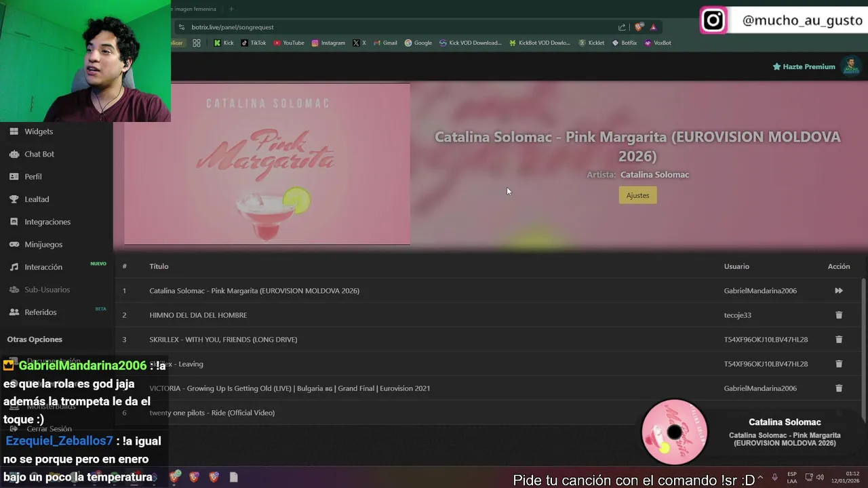Open X bookmark
Image resolution: width=868 pixels, height=488 pixels.
(x=359, y=43)
